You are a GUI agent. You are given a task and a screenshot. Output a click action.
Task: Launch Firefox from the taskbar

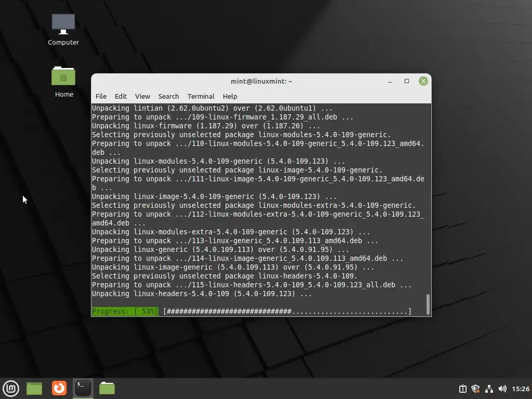(59, 388)
